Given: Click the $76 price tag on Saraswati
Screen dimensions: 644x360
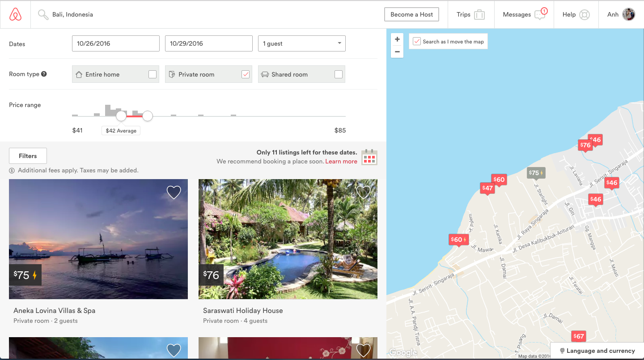Looking at the screenshot, I should tap(211, 275).
